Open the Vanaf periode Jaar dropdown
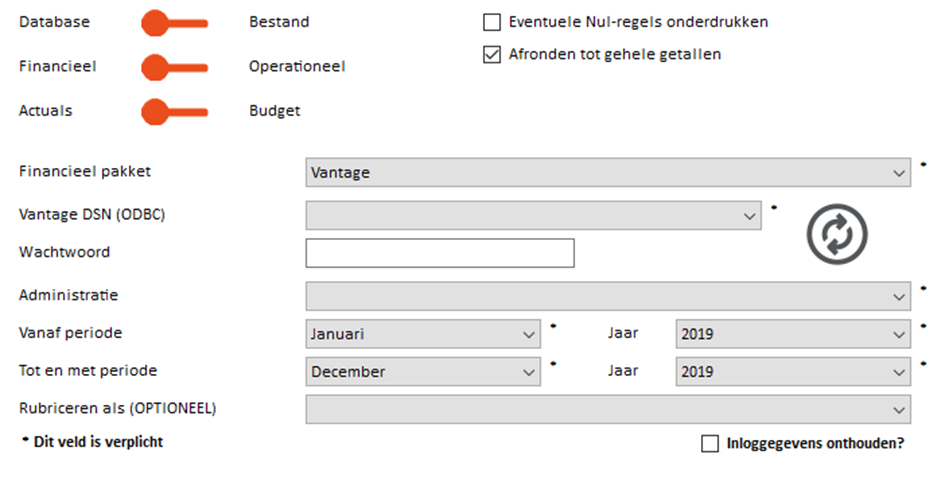The height and width of the screenshot is (486, 945). coord(793,334)
